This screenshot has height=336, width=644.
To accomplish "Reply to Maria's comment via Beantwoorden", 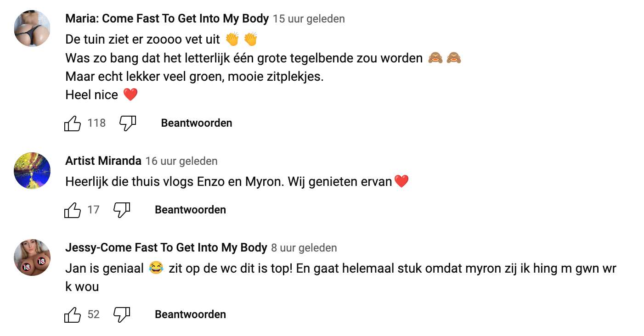I will coord(197,123).
